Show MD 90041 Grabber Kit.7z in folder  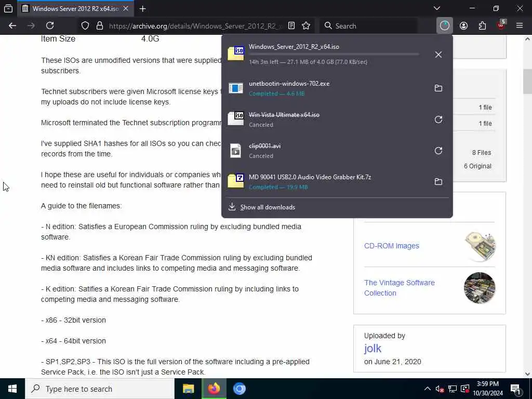tap(438, 182)
